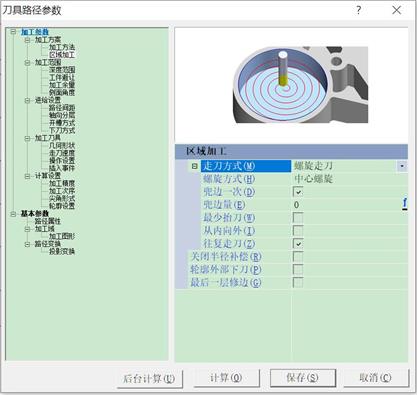Select 轴向分层 in the tree
This screenshot has width=417, height=395.
(x=62, y=115)
